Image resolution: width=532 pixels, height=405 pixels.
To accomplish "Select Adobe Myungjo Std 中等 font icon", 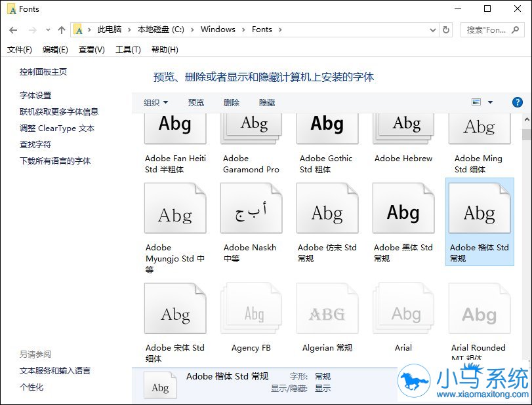I will 175,208.
